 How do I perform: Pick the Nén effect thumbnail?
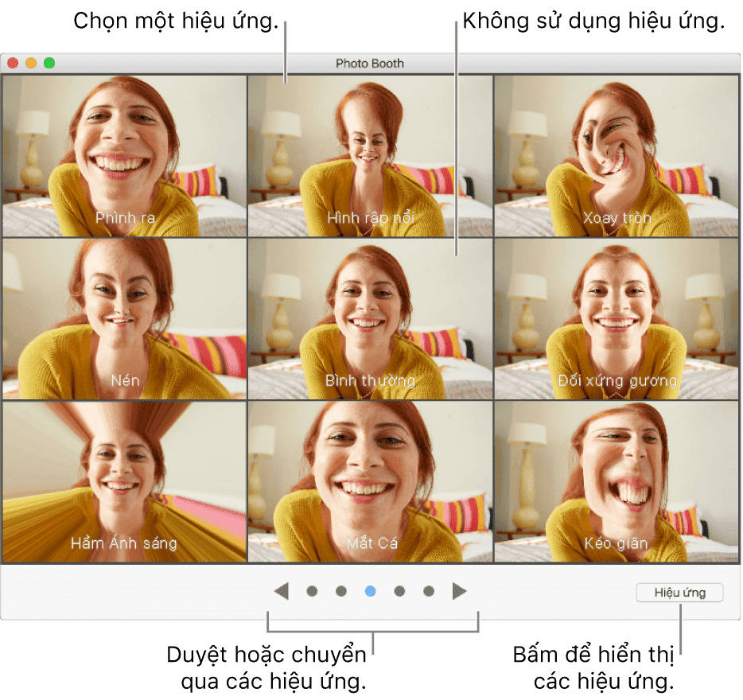(x=123, y=319)
